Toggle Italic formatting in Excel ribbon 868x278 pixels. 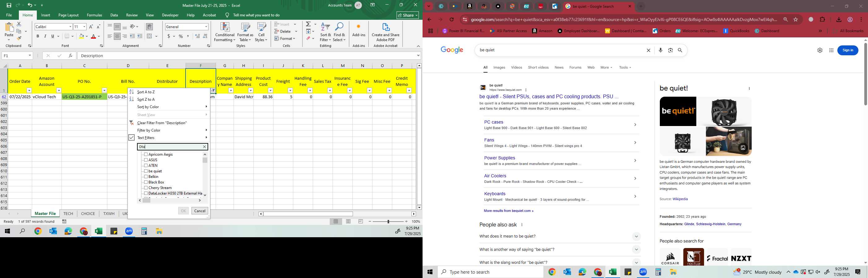45,36
